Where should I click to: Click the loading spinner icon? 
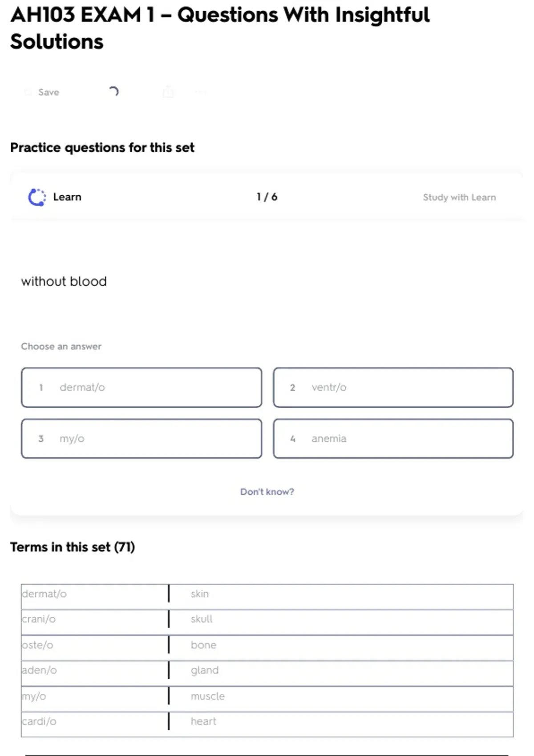click(113, 92)
